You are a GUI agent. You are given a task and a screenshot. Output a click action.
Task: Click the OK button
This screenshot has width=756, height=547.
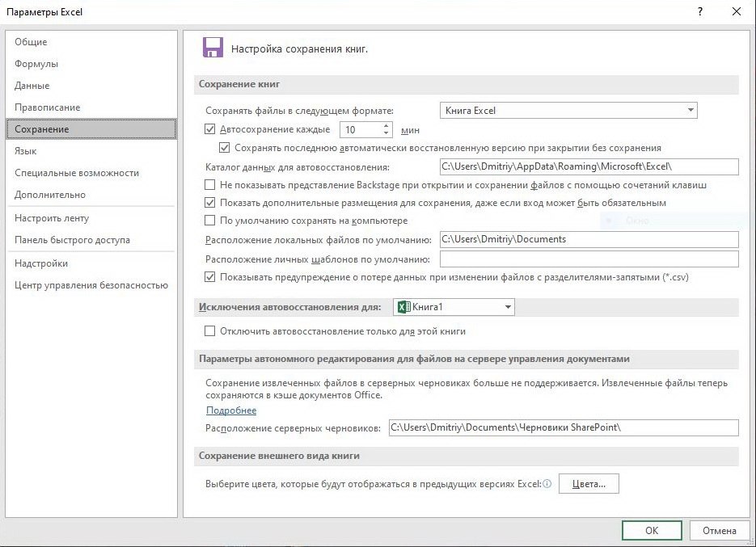click(x=652, y=531)
